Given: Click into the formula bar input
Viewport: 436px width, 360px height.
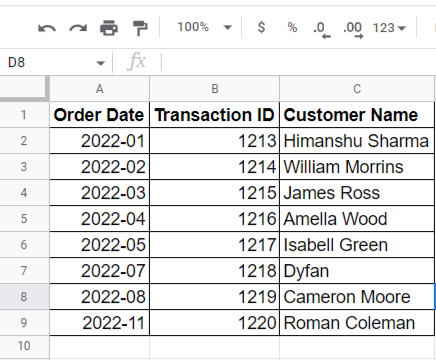Looking at the screenshot, I should point(298,62).
